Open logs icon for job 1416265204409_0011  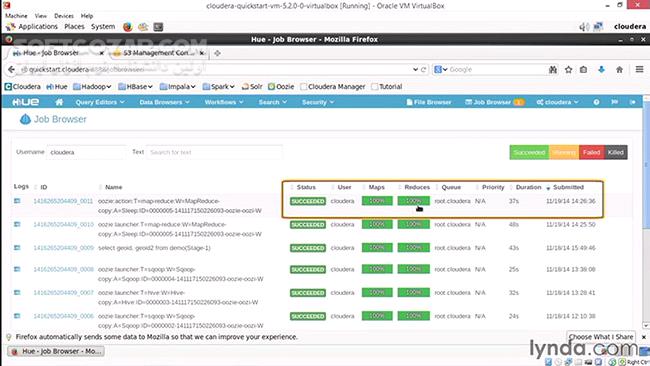tap(17, 201)
